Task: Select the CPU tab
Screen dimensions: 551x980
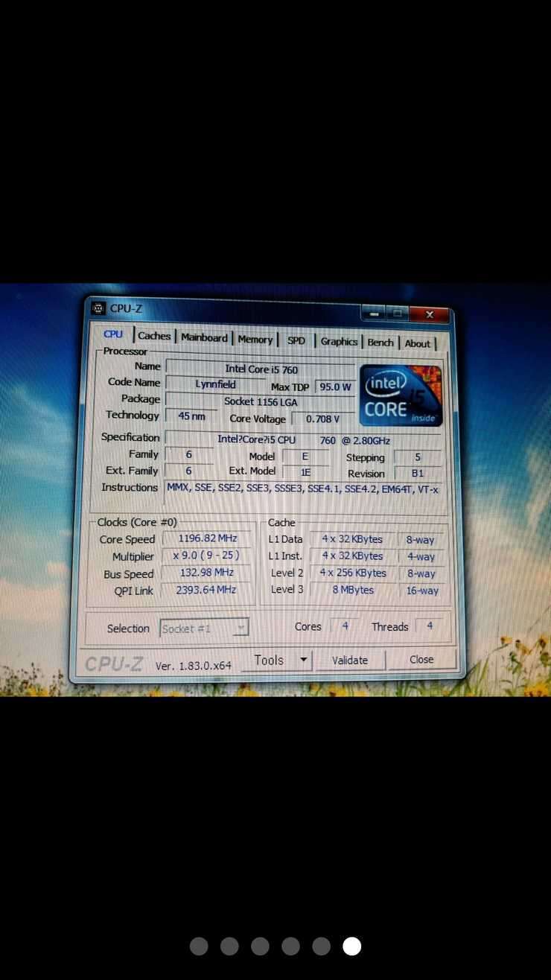Action: pyautogui.click(x=113, y=334)
